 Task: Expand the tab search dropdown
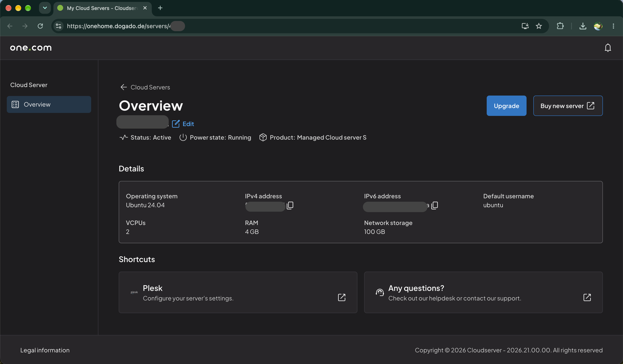click(x=45, y=8)
